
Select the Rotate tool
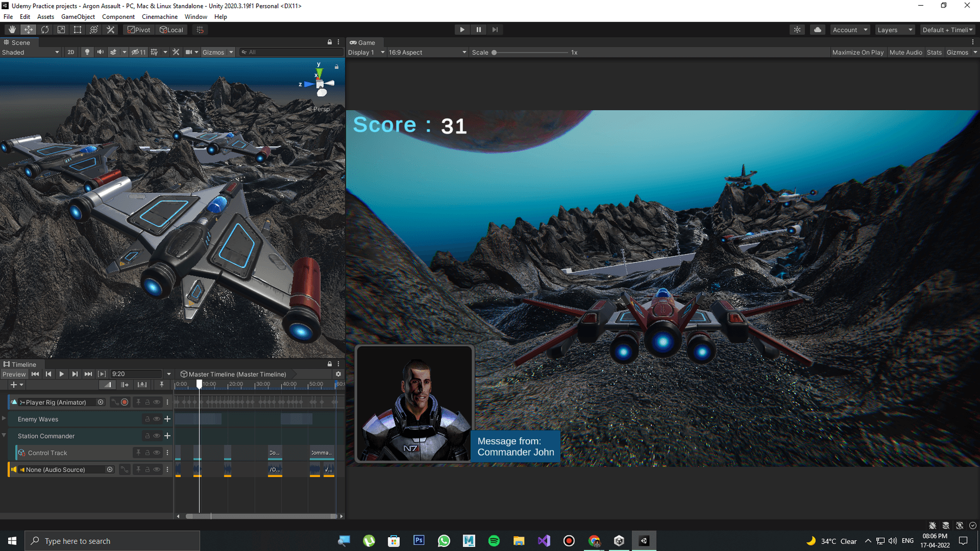coord(45,30)
